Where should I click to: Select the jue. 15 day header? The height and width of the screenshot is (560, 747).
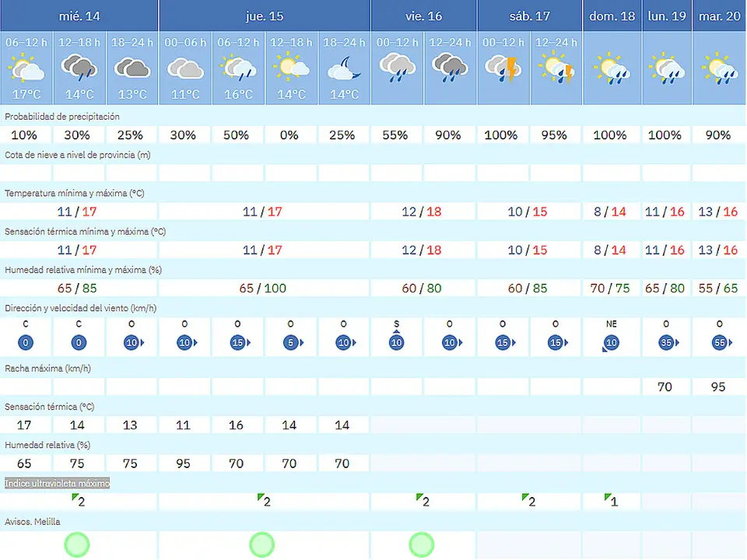[265, 16]
